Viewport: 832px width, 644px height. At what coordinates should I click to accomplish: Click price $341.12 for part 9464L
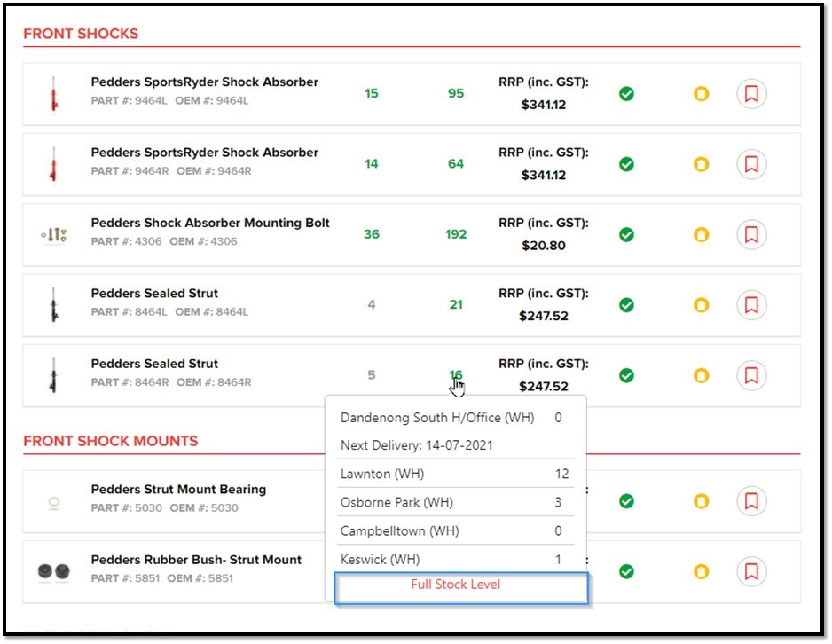click(544, 105)
